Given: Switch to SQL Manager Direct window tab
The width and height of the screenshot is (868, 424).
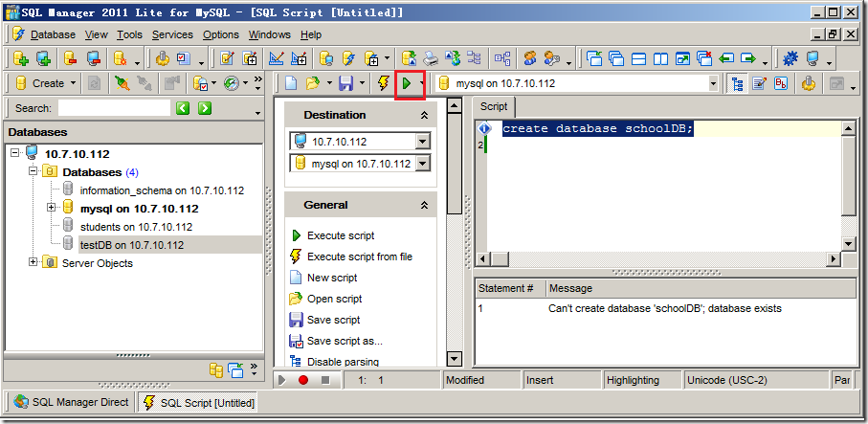Looking at the screenshot, I should click(x=71, y=402).
